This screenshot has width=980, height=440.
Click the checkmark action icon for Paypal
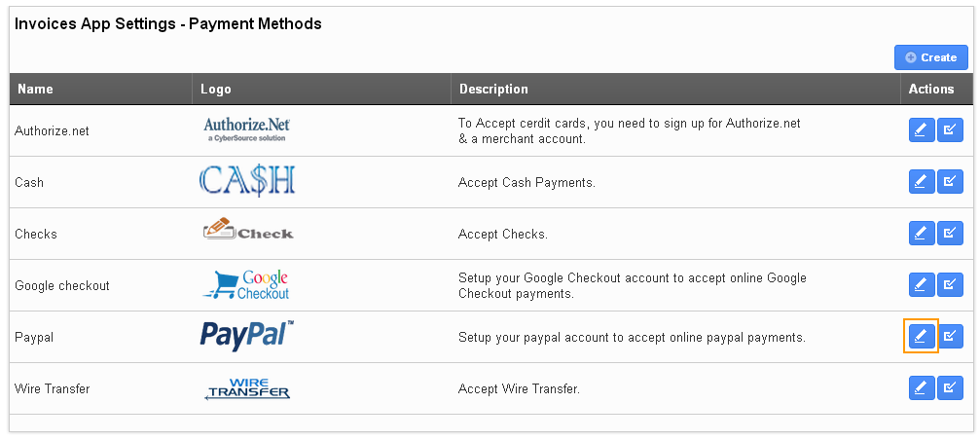(950, 336)
